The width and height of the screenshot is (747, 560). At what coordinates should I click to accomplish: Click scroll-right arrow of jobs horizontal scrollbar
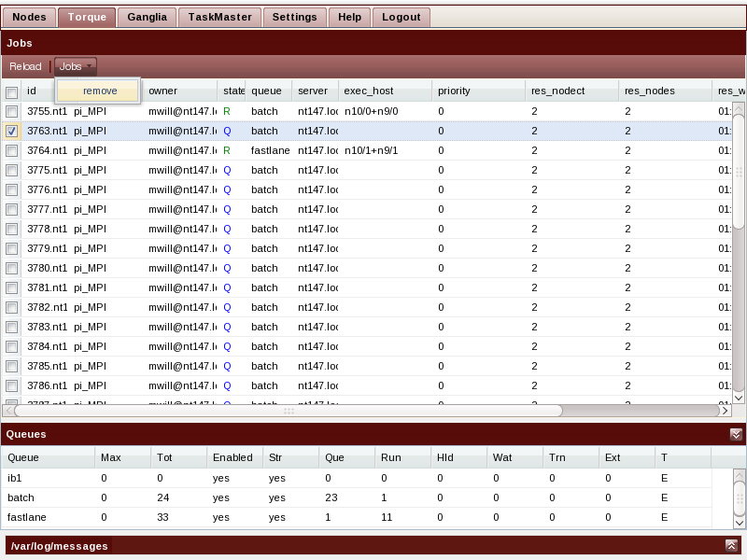point(726,411)
